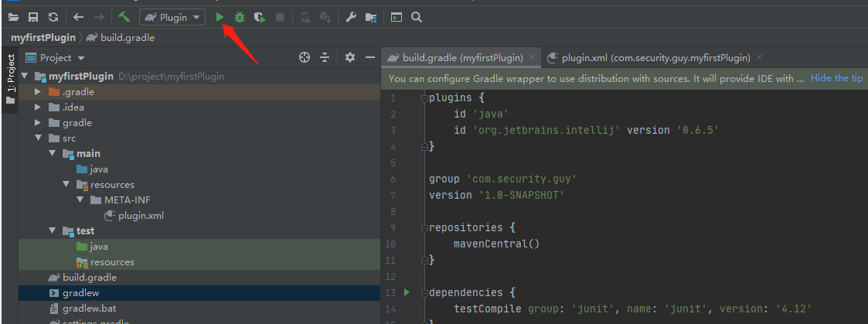The image size is (868, 324).
Task: Select the gradlew.bat file
Action: point(83,309)
